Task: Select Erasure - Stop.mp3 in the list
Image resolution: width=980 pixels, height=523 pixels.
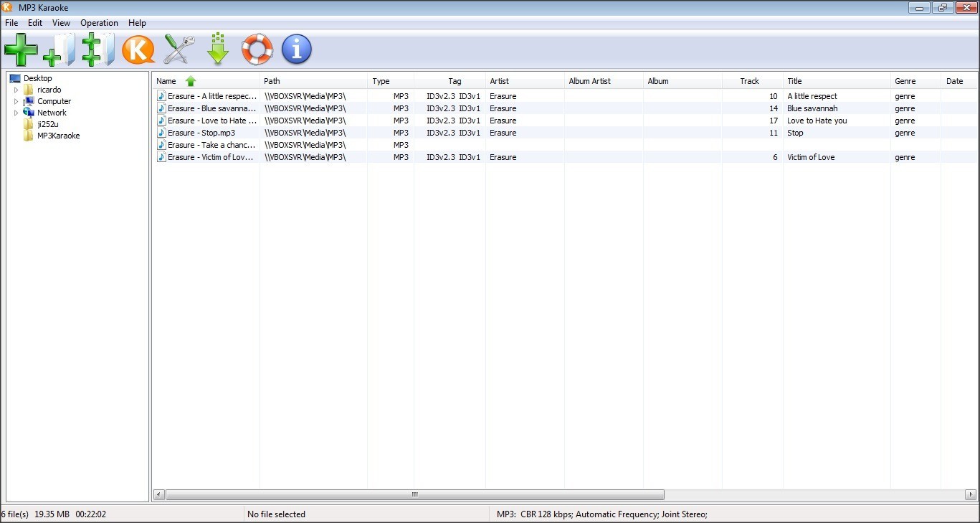Action: pos(201,133)
